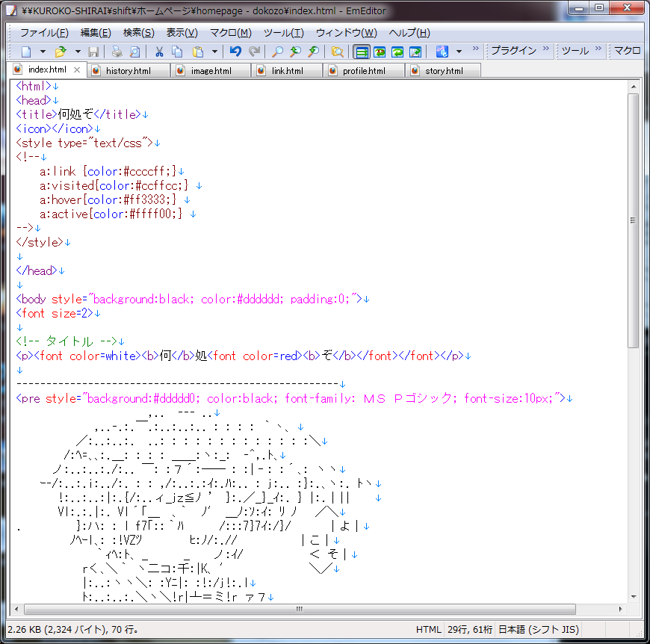The width and height of the screenshot is (650, 644).
Task: Click the a:hover{color:#ff3333;} code line
Action: [108, 199]
